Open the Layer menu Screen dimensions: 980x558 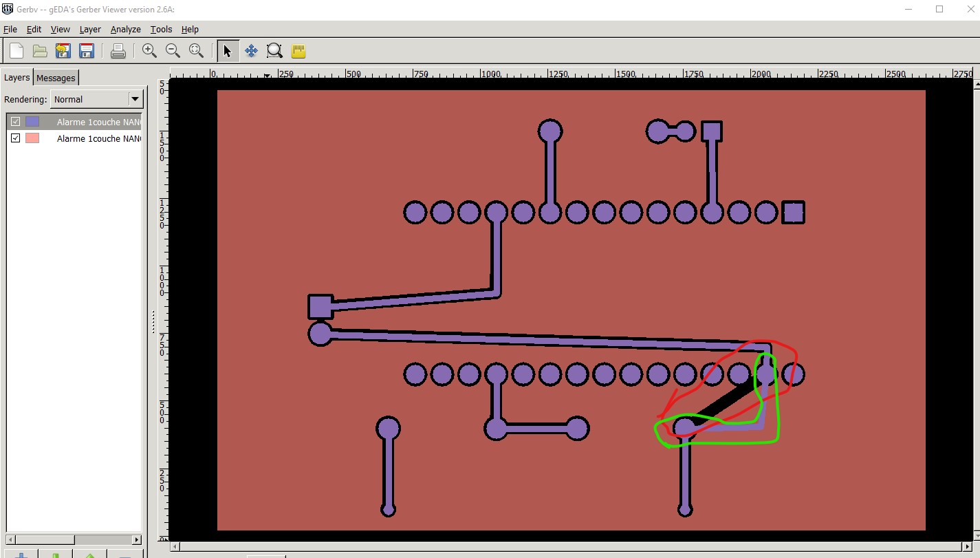click(x=89, y=29)
